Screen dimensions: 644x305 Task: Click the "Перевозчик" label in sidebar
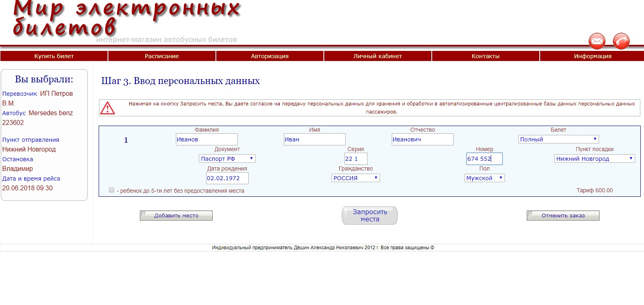click(19, 94)
